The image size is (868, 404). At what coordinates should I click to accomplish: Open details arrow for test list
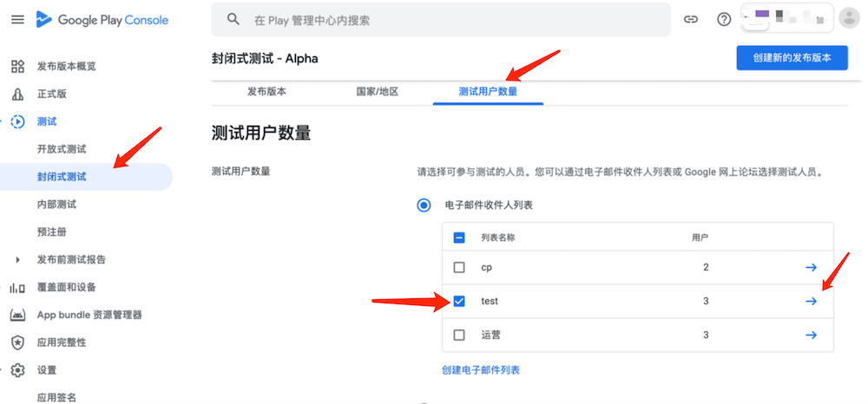tap(811, 301)
